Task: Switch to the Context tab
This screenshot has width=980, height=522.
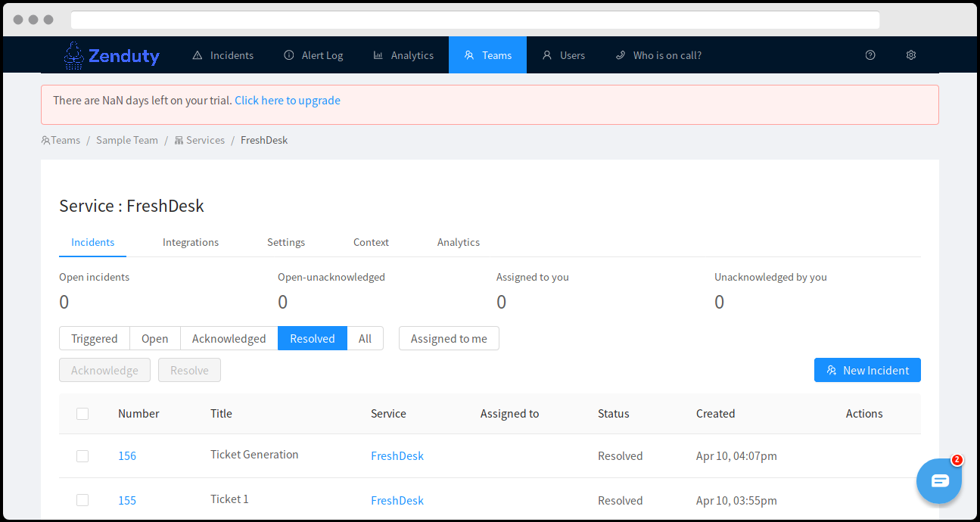Action: [x=371, y=242]
